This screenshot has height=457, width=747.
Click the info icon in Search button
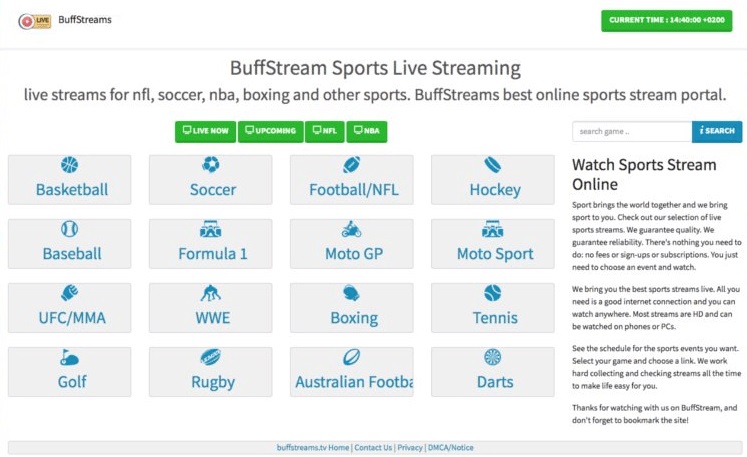point(701,130)
